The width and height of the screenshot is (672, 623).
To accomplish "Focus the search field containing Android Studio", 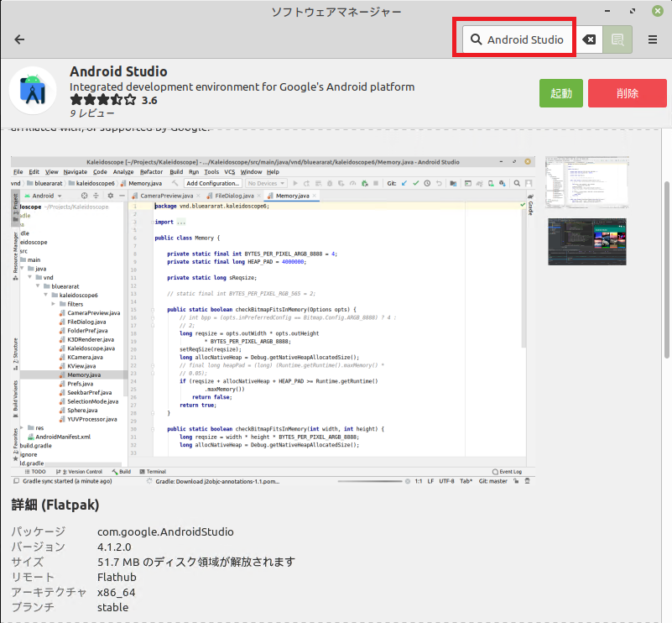I will tap(518, 39).
